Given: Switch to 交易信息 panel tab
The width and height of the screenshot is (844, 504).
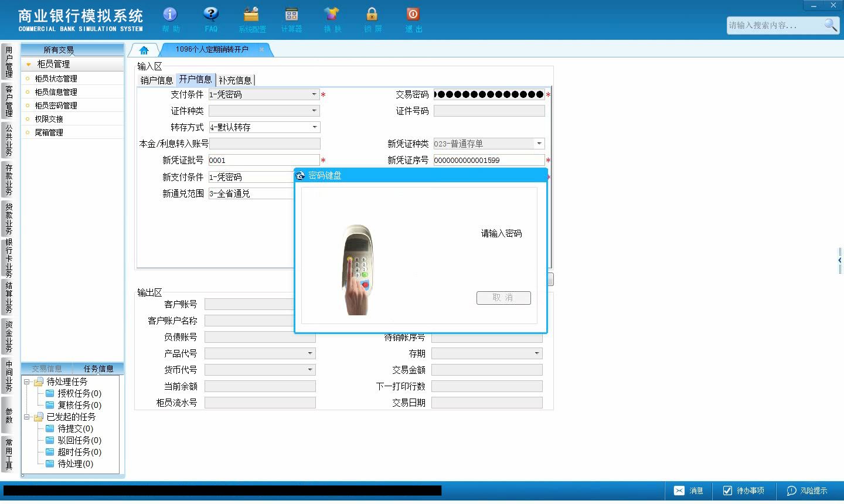Looking at the screenshot, I should 47,369.
